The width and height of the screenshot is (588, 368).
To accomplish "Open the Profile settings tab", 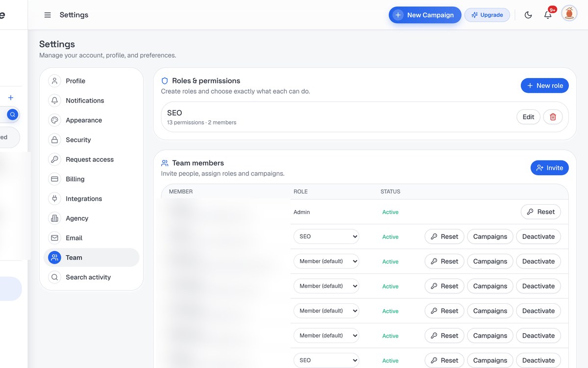I will [x=91, y=81].
